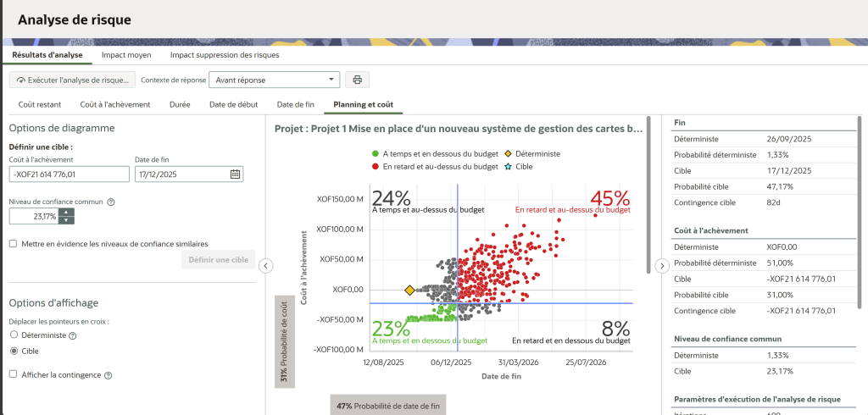Enable Mettre en évidence les niveaux de confiance similaires
This screenshot has height=415, width=868.
tap(14, 243)
